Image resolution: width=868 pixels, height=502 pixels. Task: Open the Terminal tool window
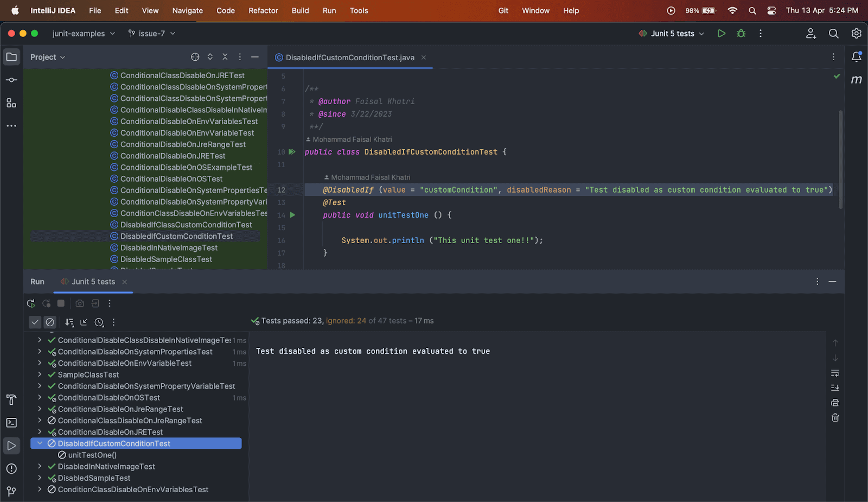click(11, 423)
